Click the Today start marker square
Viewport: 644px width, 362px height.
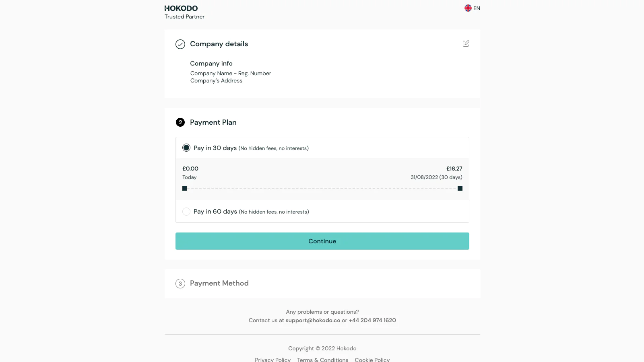(x=185, y=188)
